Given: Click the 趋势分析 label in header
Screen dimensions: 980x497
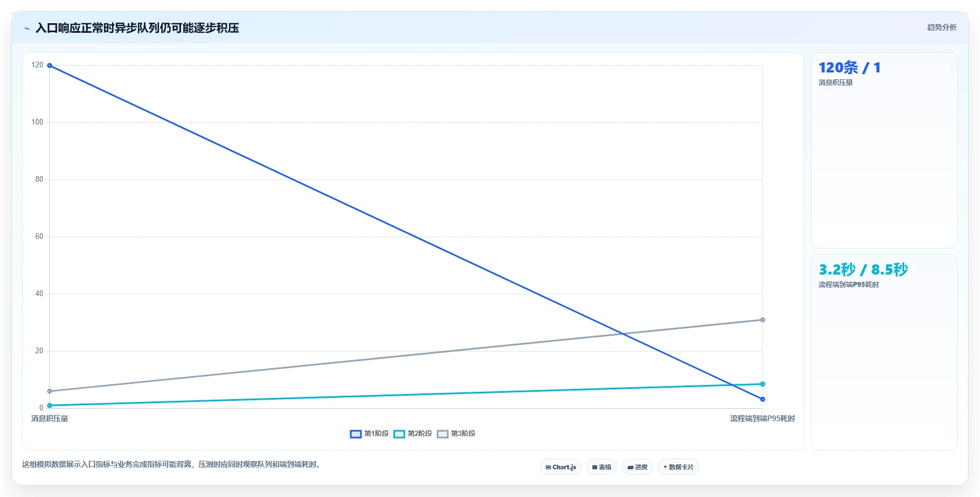Looking at the screenshot, I should [942, 27].
